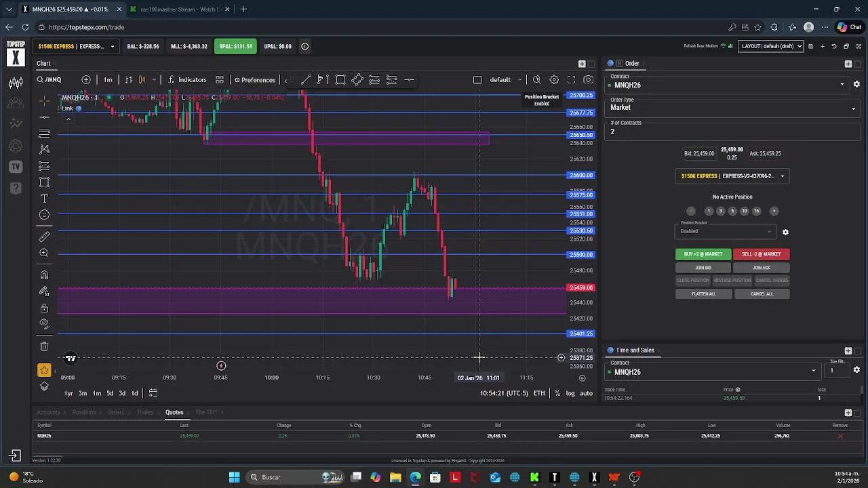Screen dimensions: 868x488
Task: Open the candlestick chart style dropdown arrow
Action: point(155,80)
